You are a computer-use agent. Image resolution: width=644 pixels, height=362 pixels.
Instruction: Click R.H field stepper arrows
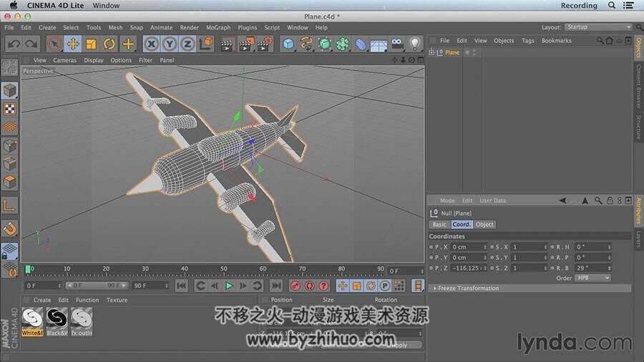pyautogui.click(x=609, y=247)
